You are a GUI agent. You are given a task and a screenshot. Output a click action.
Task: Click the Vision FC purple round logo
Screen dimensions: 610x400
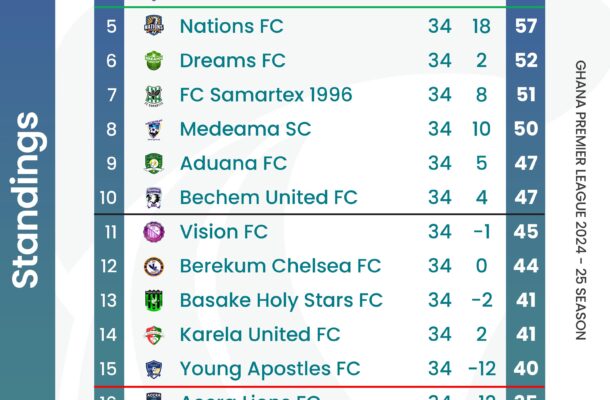point(154,232)
